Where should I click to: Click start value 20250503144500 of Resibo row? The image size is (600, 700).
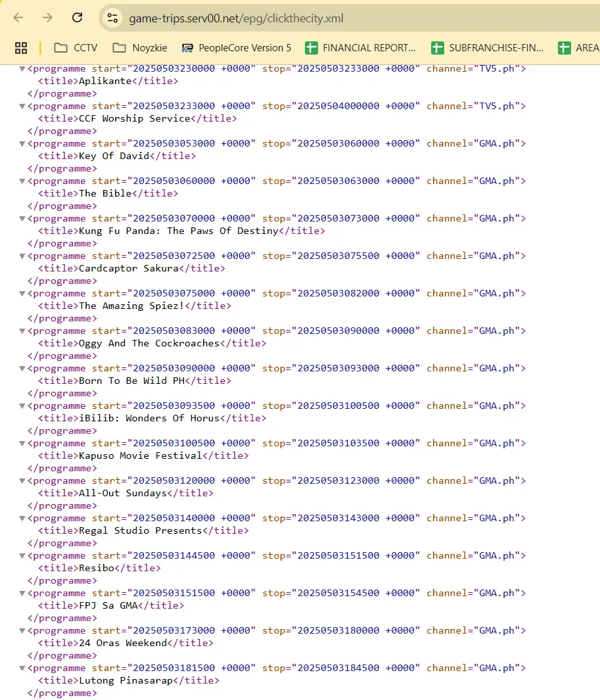tap(174, 557)
